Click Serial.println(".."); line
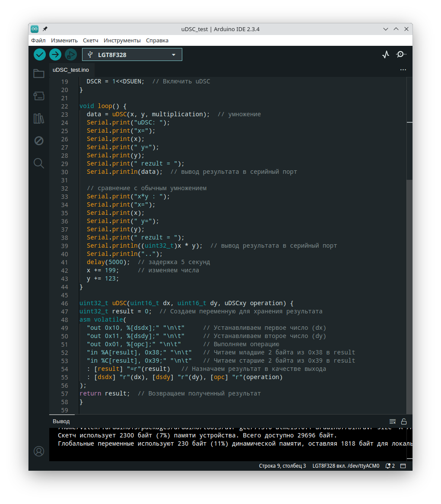The image size is (441, 504). pos(125,254)
